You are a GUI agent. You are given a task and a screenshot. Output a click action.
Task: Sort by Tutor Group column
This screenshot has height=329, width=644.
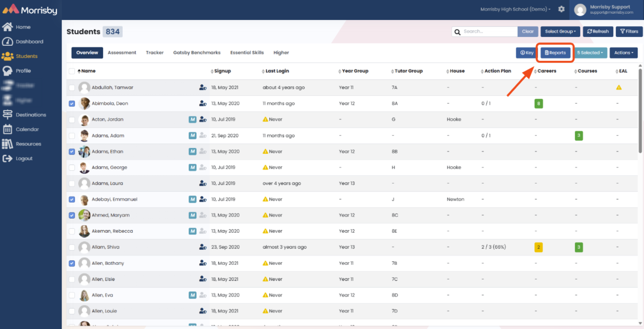[x=407, y=71]
